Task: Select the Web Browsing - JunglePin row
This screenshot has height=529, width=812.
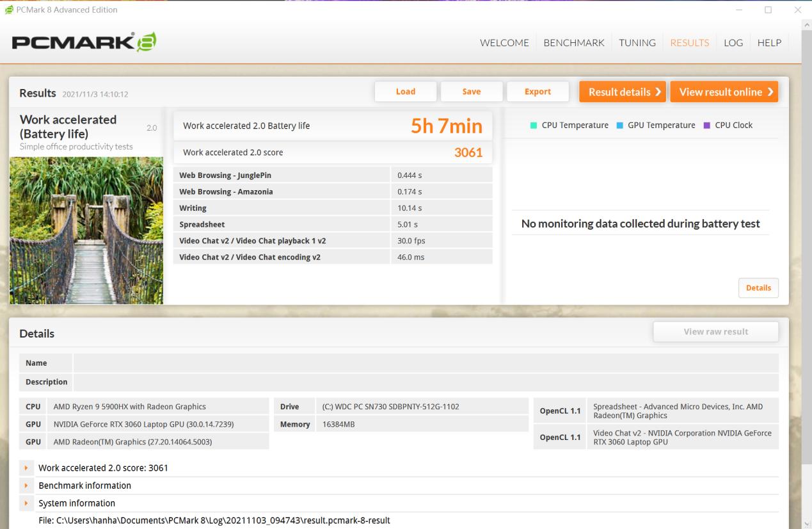Action: (x=333, y=175)
